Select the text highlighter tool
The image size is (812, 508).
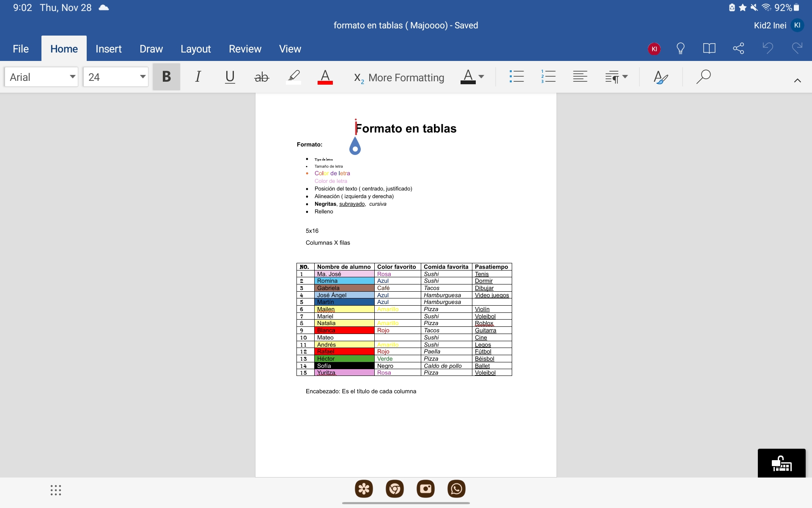(x=294, y=77)
